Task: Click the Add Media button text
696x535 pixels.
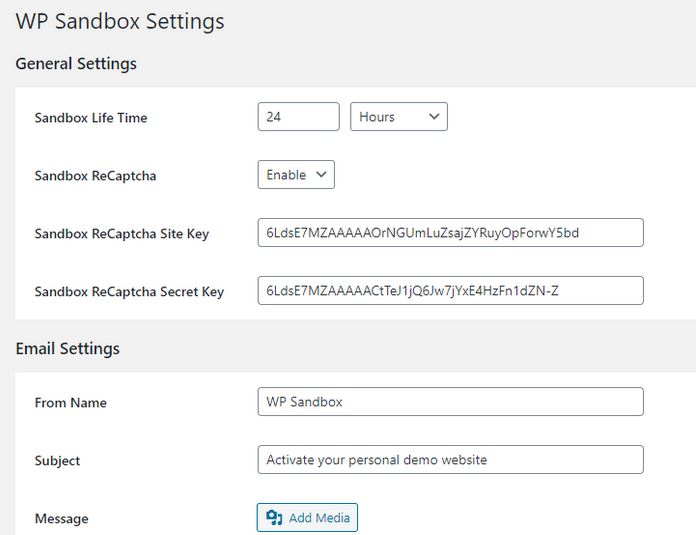Action: click(320, 518)
